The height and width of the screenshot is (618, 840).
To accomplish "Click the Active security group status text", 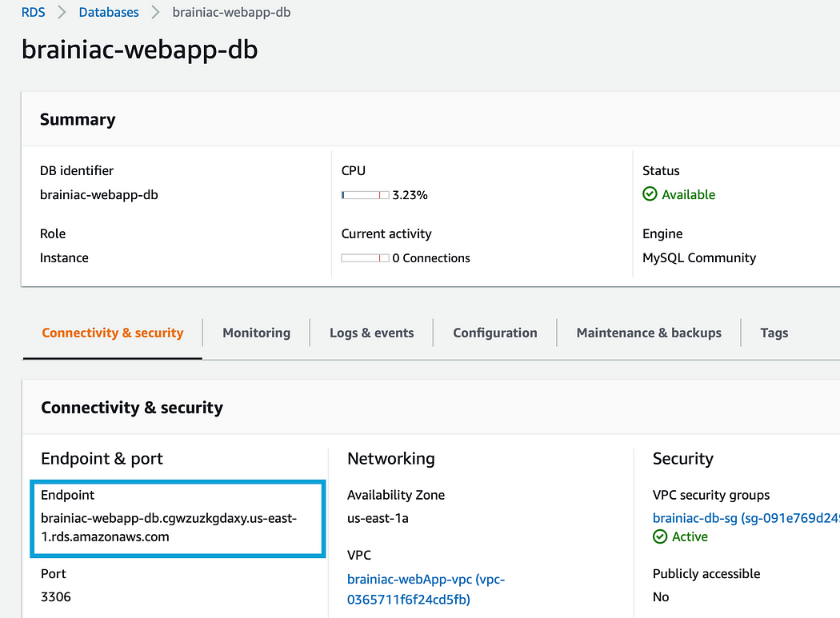I will point(690,536).
